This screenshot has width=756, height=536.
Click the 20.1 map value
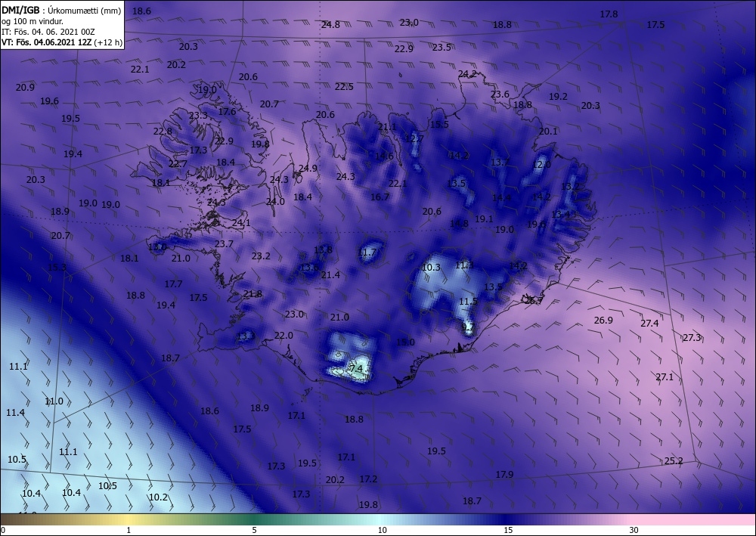pos(548,131)
